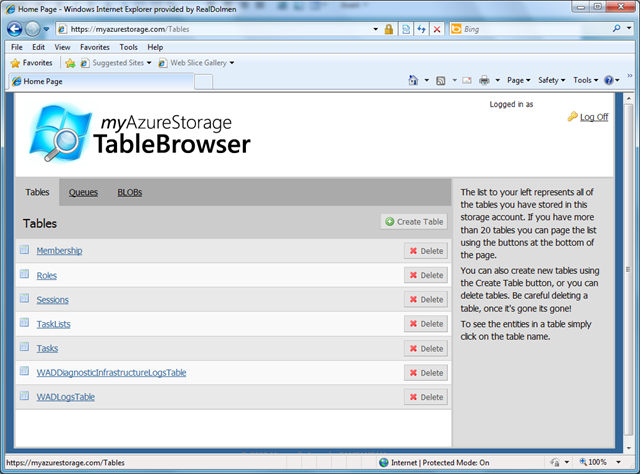Screen dimensions: 640x474
Task: Open the Edit menu
Action: 38,47
